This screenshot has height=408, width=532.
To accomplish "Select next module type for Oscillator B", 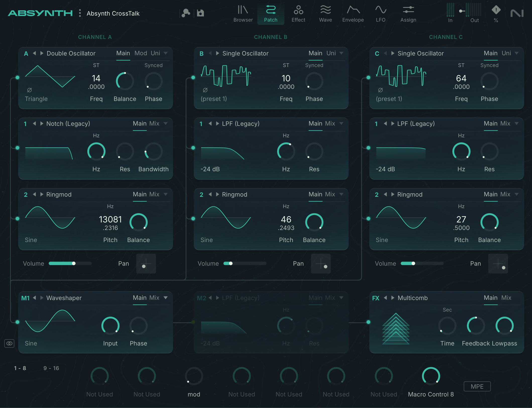I will 217,53.
